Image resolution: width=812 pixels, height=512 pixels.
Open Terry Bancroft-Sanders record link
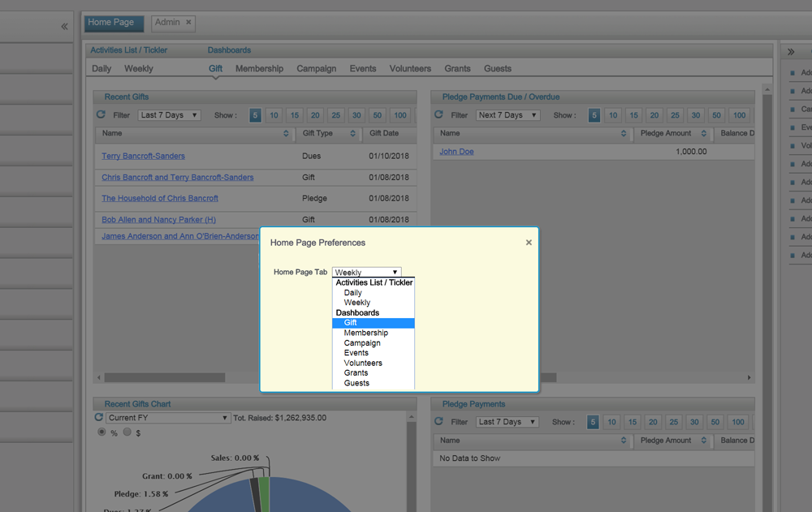tap(143, 156)
